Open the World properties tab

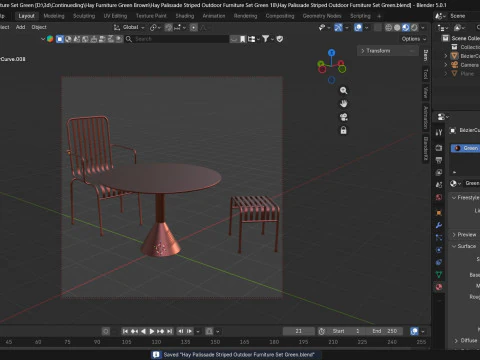coord(439,197)
